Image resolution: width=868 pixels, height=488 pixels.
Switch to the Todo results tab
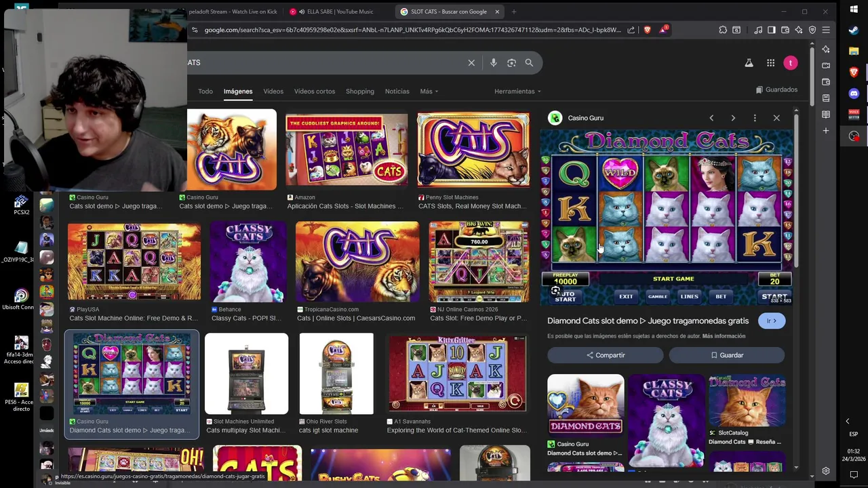[205, 91]
